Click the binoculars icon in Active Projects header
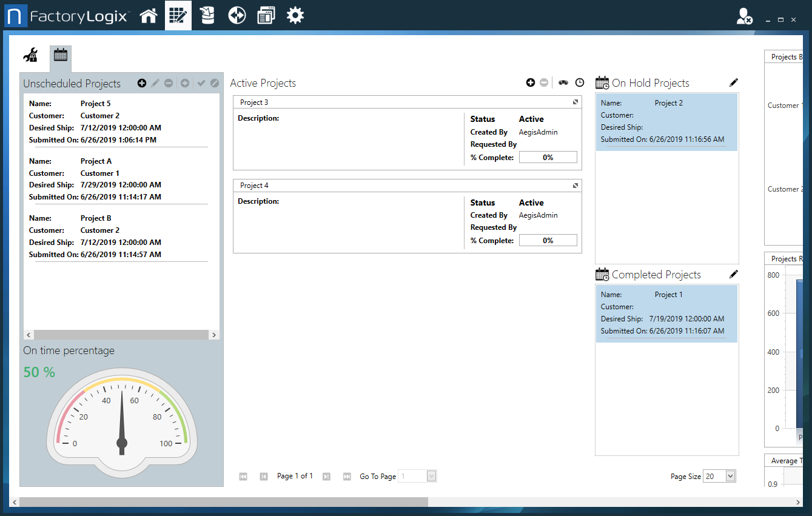The width and height of the screenshot is (812, 516). [x=563, y=82]
